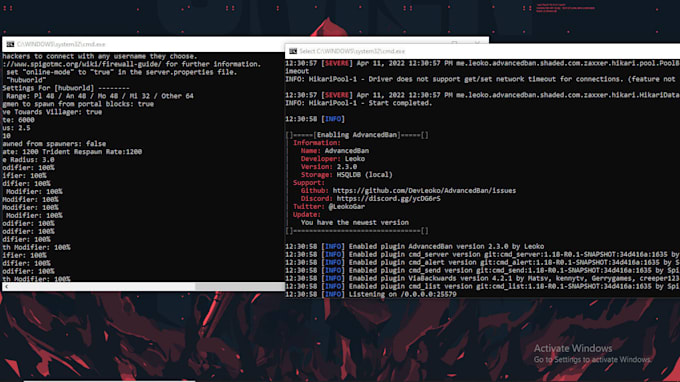Click the 'Driver does not support' info line
The width and height of the screenshot is (680, 382).
pyautogui.click(x=481, y=79)
